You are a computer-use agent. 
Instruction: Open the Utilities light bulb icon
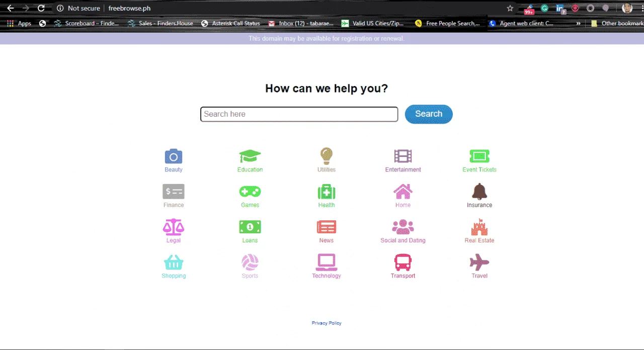(x=327, y=156)
